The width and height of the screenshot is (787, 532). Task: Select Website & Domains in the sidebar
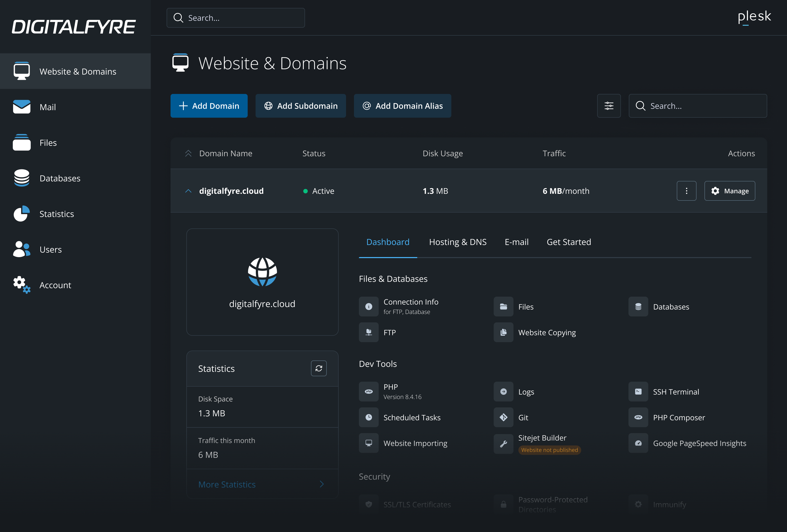[x=75, y=71]
